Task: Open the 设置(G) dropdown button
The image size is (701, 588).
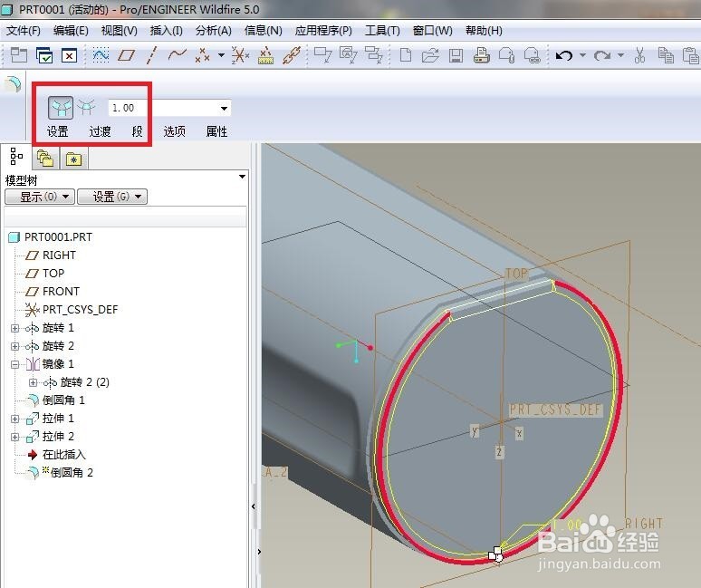Action: click(111, 197)
